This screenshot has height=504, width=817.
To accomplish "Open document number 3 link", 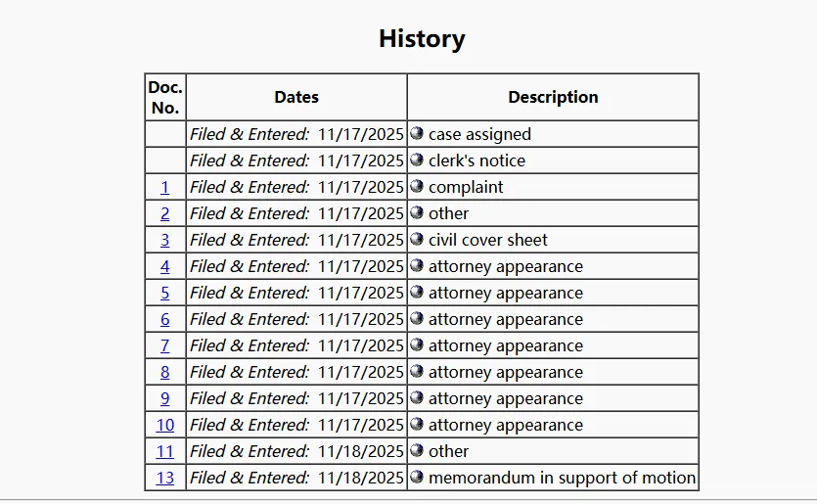I will pyautogui.click(x=165, y=240).
